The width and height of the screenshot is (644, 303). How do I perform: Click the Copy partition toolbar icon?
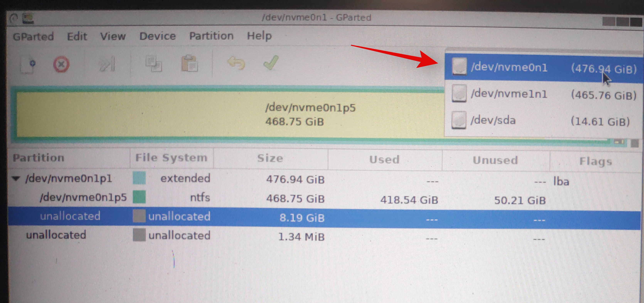pos(153,64)
